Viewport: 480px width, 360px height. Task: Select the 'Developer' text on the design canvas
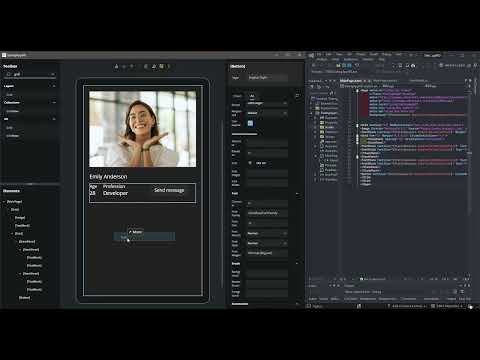point(115,193)
